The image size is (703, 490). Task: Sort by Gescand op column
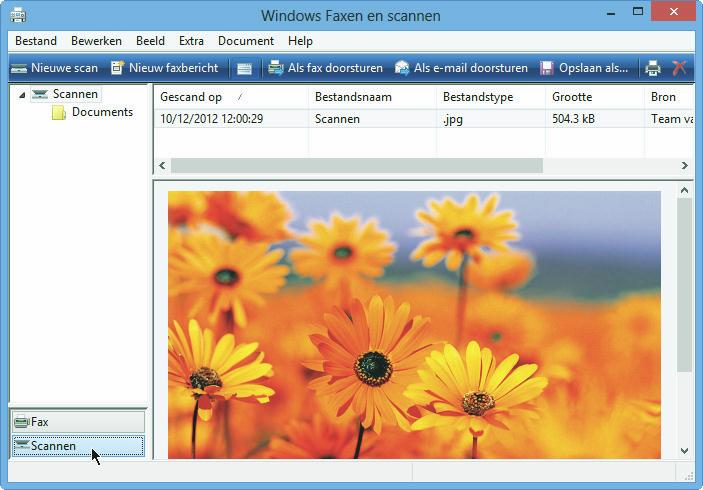[231, 97]
